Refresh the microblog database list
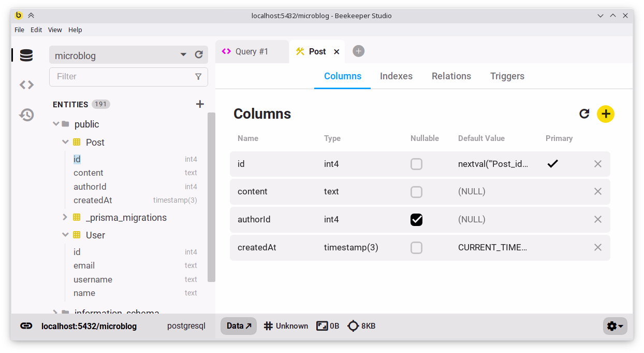This screenshot has height=353, width=644. pos(199,55)
